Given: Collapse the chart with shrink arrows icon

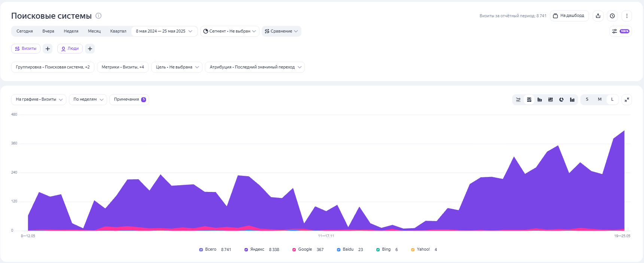Looking at the screenshot, I should click(x=627, y=100).
